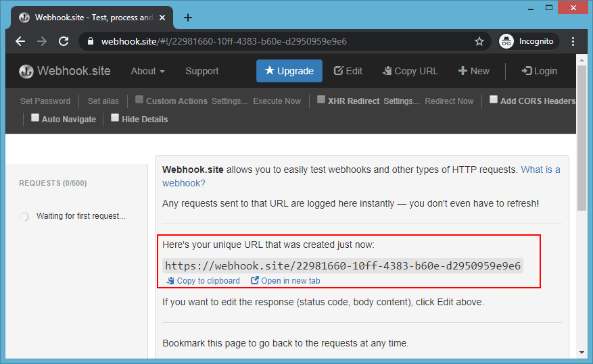Click Execute Now
Viewport: 593px width, 364px height.
pyautogui.click(x=277, y=101)
